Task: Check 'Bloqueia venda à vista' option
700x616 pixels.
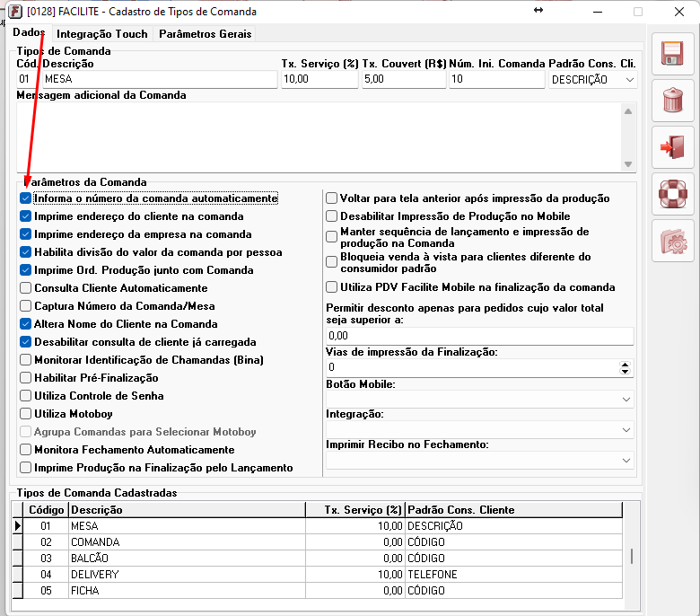Action: (331, 262)
